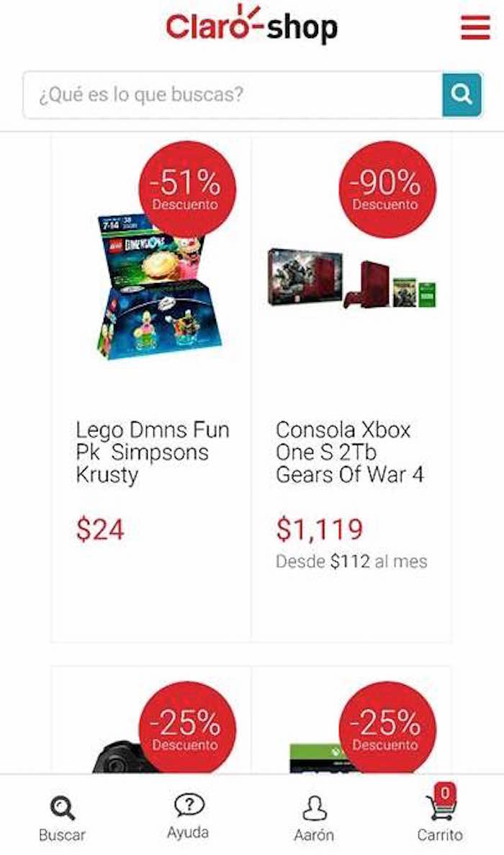This screenshot has height=855, width=504.
Task: Click 'Desde $112 al mes' financing text
Action: point(351,562)
